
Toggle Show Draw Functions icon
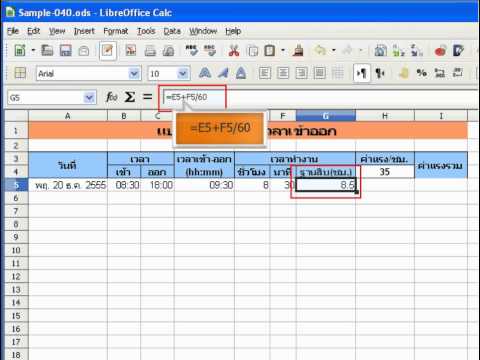click(459, 51)
